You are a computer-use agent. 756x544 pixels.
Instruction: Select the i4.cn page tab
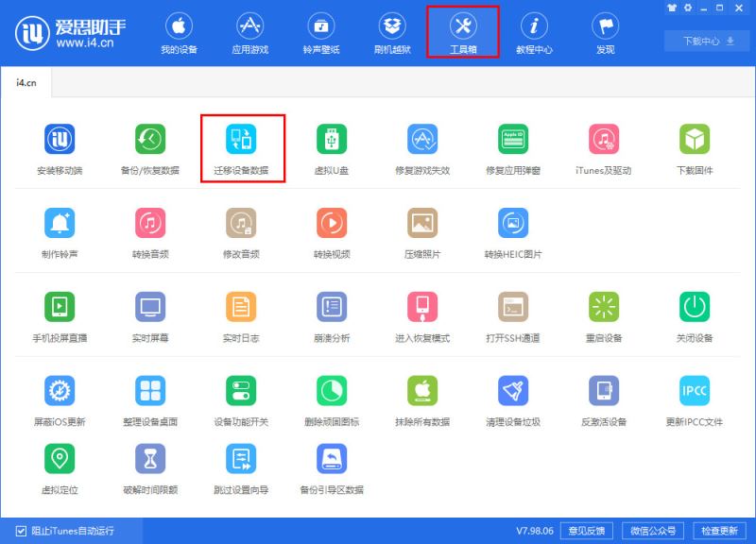click(26, 83)
